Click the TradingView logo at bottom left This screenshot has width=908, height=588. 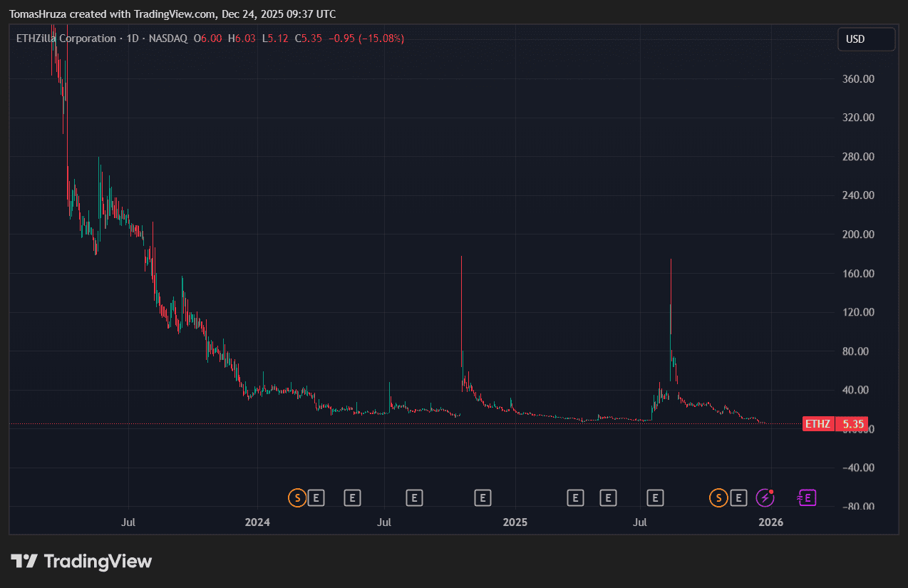click(81, 561)
